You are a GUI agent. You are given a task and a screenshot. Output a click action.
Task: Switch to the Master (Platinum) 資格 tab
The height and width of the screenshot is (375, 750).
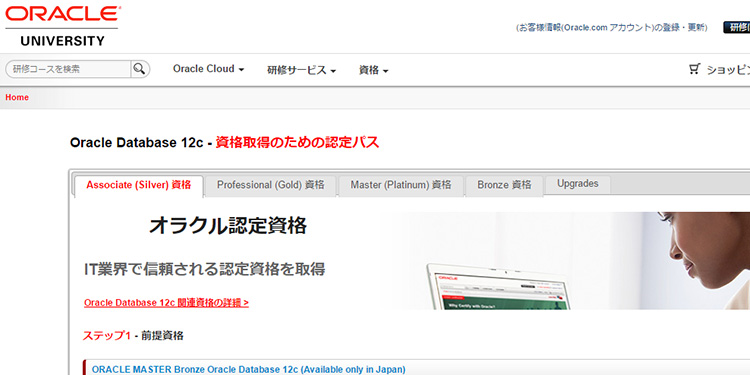[x=401, y=185]
